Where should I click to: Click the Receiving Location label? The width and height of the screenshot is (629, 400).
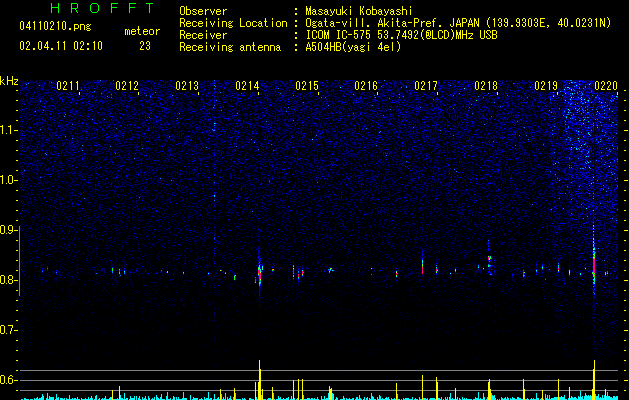(x=233, y=23)
